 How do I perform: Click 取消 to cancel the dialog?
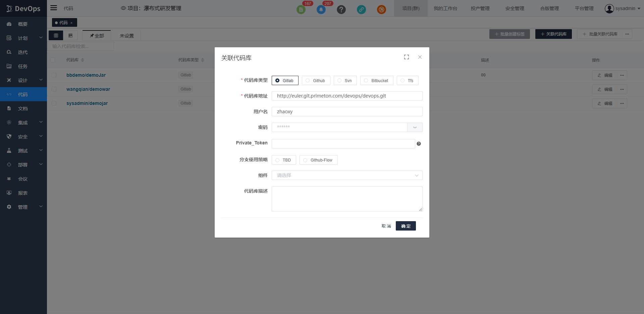(x=386, y=226)
